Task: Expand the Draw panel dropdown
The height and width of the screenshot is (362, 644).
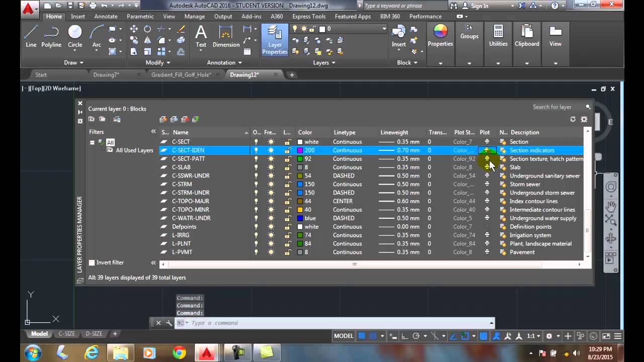Action: coord(73,63)
